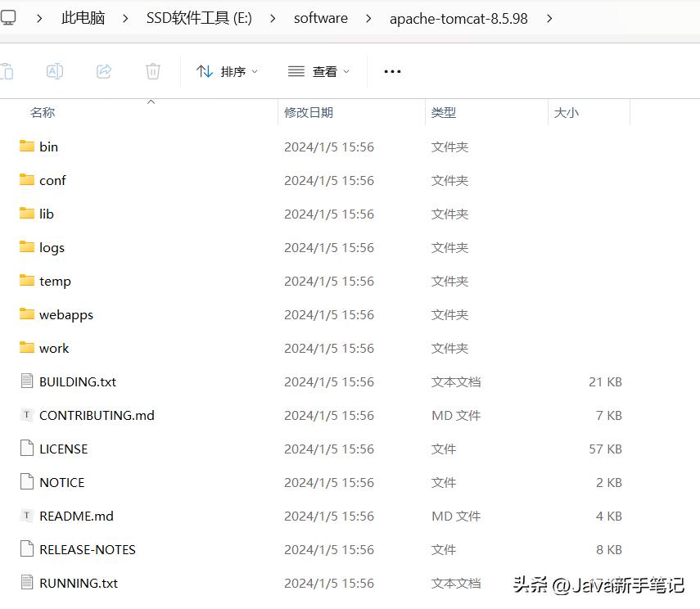This screenshot has width=700, height=609.
Task: Open the 排序 sort dropdown
Action: 228,71
